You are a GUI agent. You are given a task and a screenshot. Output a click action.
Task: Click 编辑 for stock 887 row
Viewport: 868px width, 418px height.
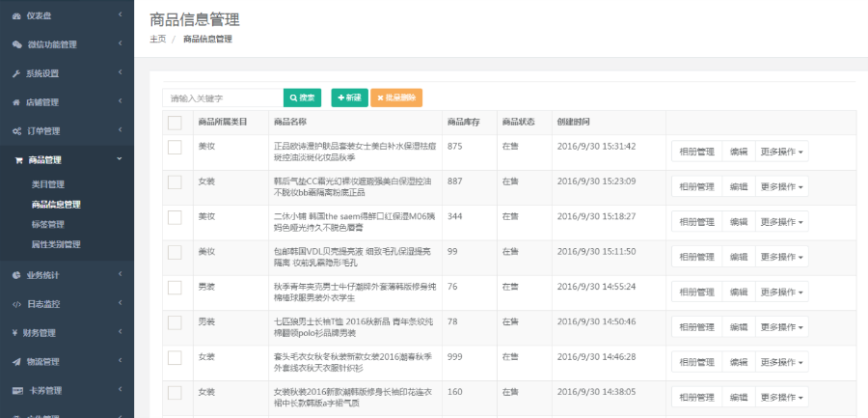pos(739,186)
